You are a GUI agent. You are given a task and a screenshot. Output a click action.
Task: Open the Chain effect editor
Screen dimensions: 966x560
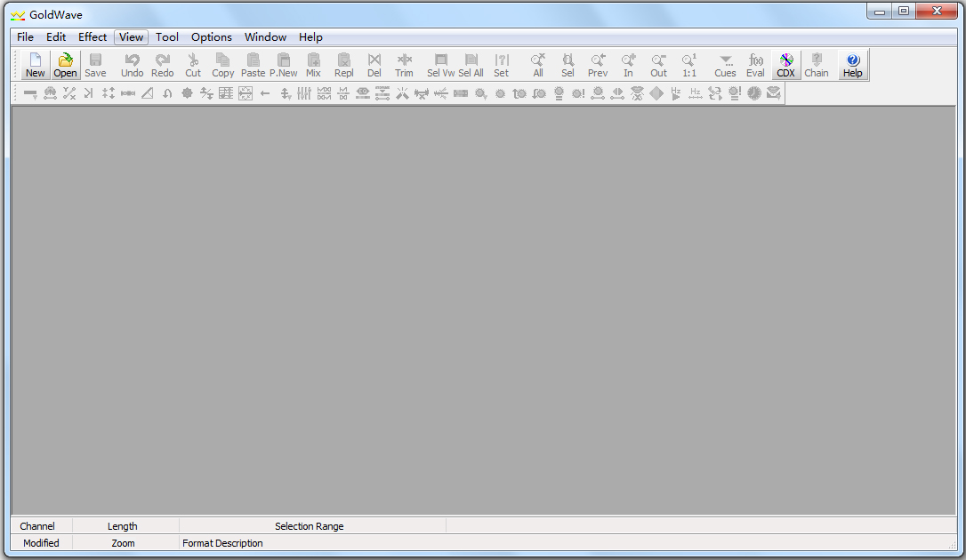click(x=817, y=65)
